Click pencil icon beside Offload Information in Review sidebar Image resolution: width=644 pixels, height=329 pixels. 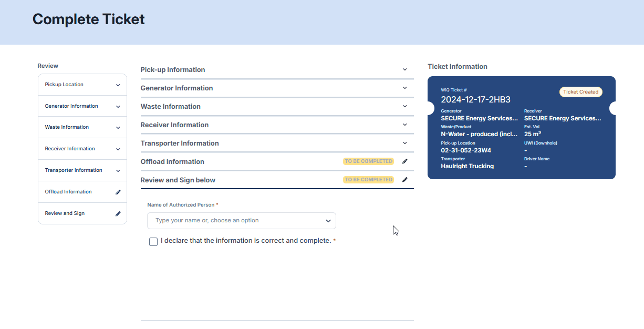pyautogui.click(x=118, y=192)
